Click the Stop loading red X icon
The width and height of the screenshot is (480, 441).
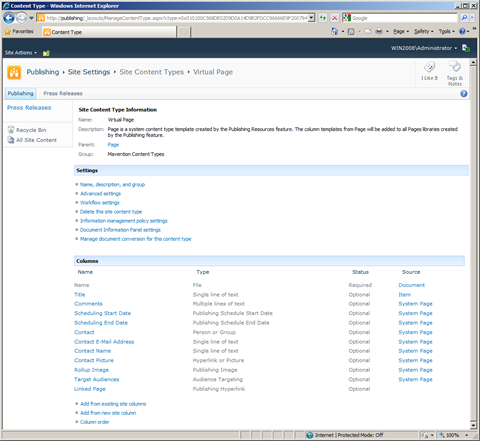pyautogui.click(x=334, y=18)
